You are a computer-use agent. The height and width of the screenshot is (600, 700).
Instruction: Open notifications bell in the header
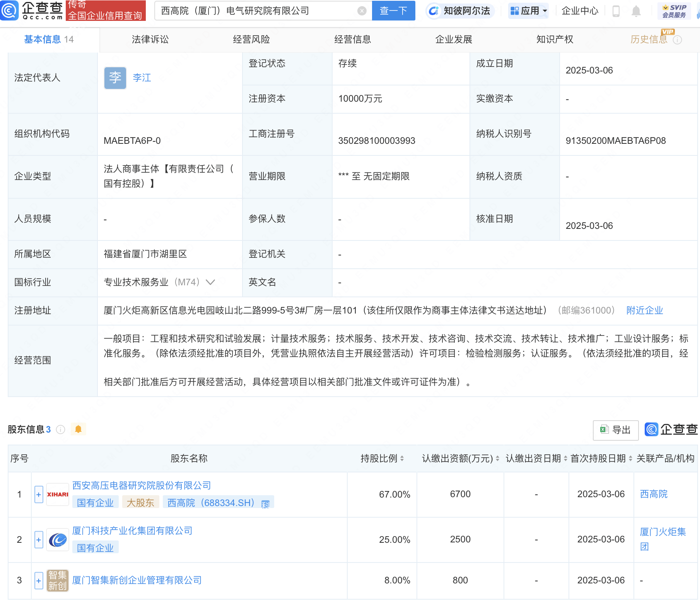(x=636, y=11)
